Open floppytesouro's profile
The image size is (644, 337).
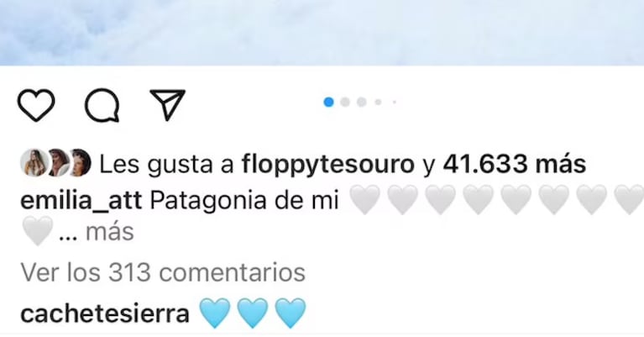tap(328, 165)
